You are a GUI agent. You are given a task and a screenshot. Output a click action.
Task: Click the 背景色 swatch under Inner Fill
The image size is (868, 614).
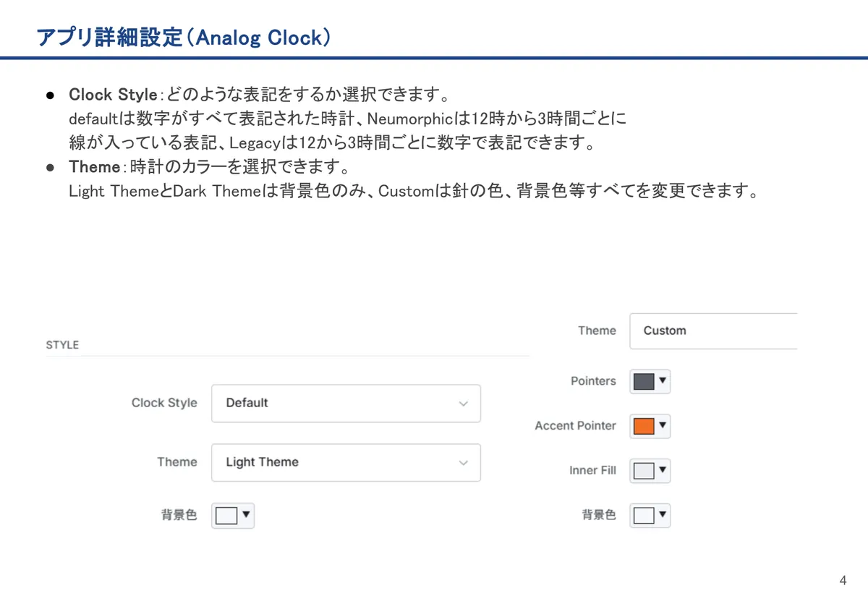(x=650, y=516)
